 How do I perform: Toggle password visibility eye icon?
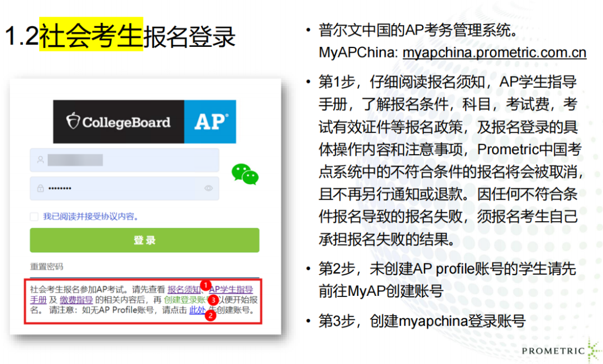tap(209, 189)
